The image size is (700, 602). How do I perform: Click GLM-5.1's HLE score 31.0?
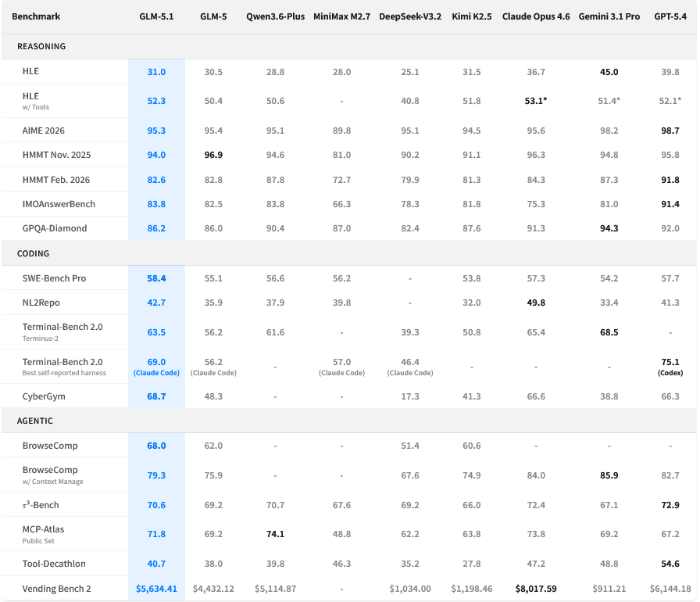point(156,72)
